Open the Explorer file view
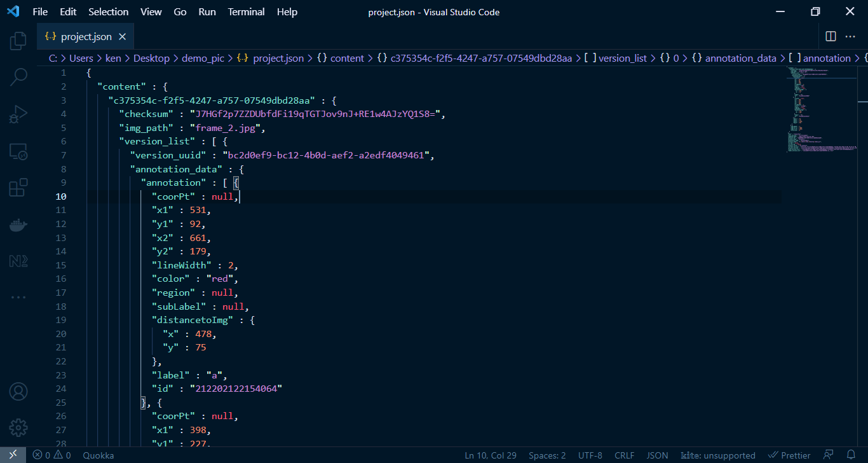 click(18, 39)
